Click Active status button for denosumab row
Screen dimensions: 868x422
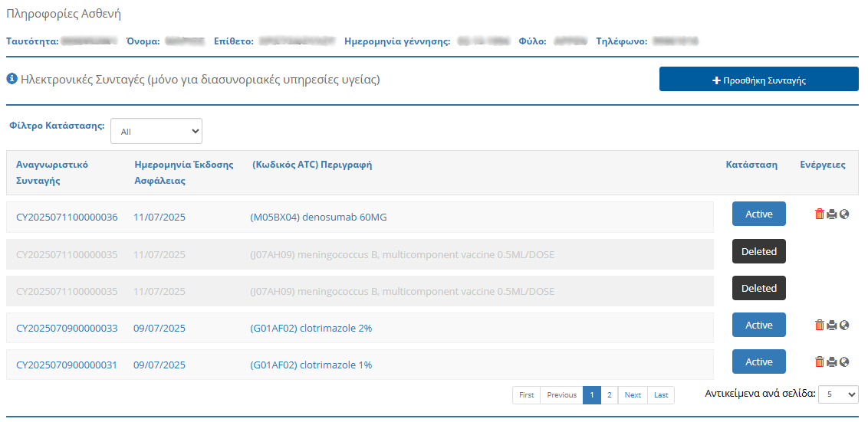point(758,214)
